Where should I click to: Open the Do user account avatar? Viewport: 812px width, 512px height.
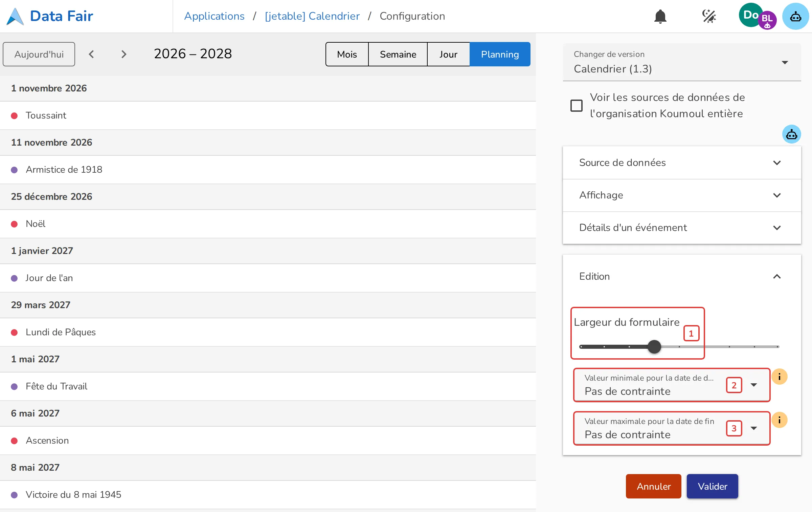pos(750,15)
